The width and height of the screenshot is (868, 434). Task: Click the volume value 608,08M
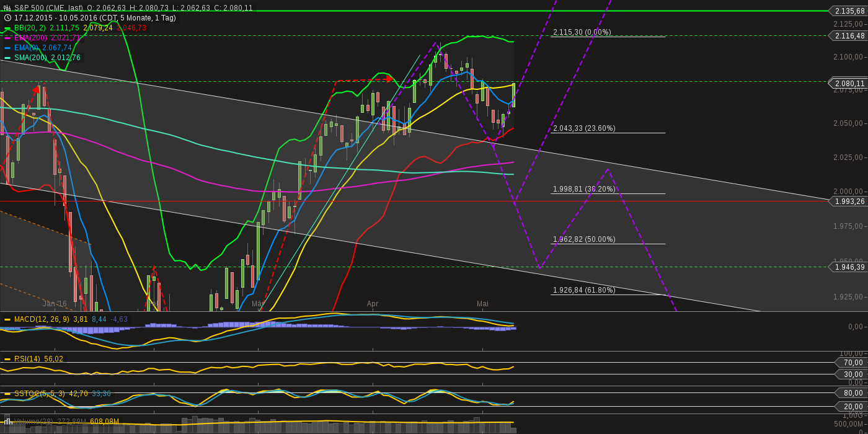(x=104, y=422)
